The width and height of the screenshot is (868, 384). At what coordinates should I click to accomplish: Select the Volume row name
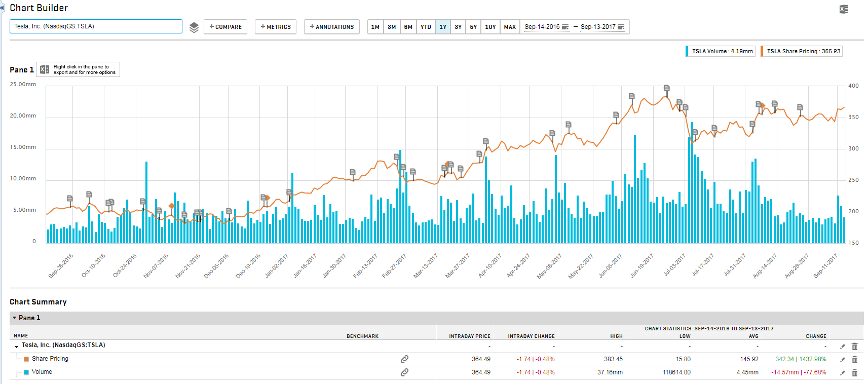(42, 372)
